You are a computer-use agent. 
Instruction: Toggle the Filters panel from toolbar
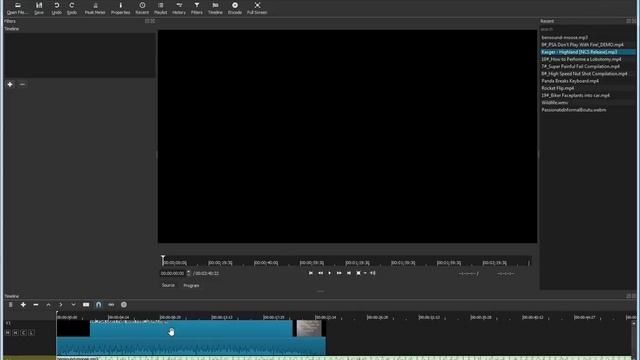197,8
